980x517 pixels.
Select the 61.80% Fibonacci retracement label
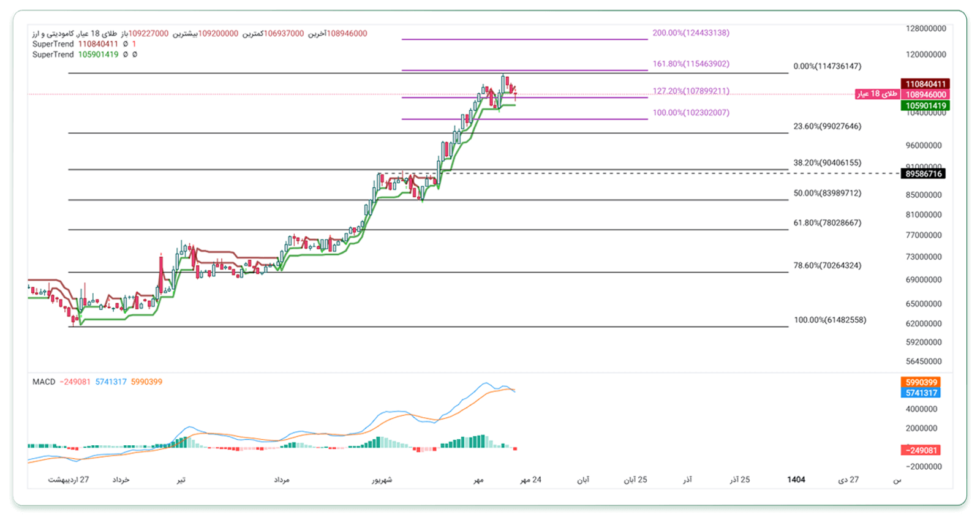(827, 223)
